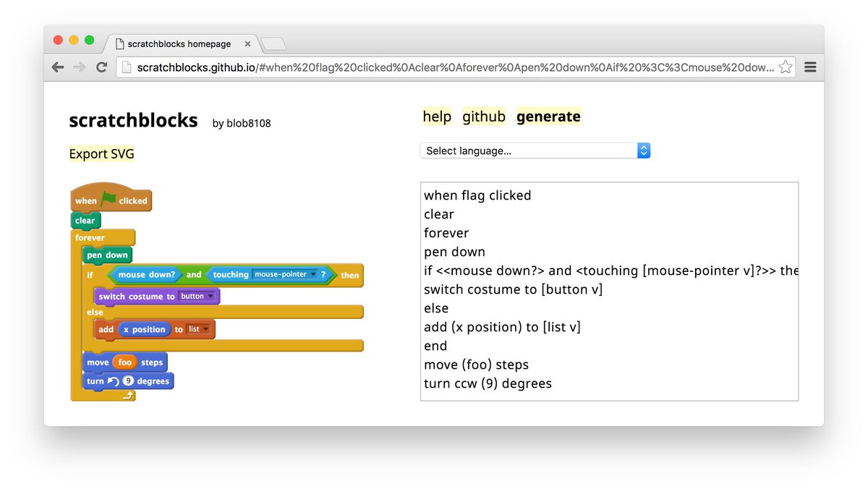The height and width of the screenshot is (489, 868).
Task: Click the 'then' label on if block
Action: coord(350,275)
